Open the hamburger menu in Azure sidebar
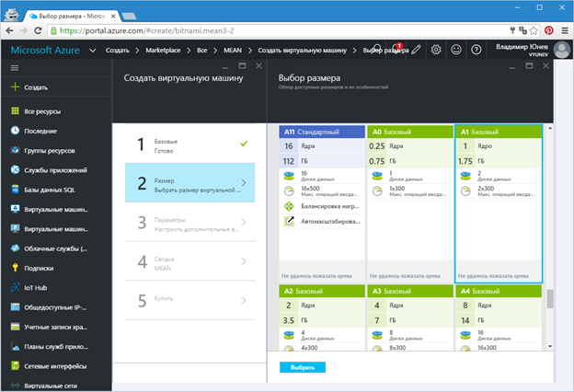The height and width of the screenshot is (392, 574). point(15,68)
